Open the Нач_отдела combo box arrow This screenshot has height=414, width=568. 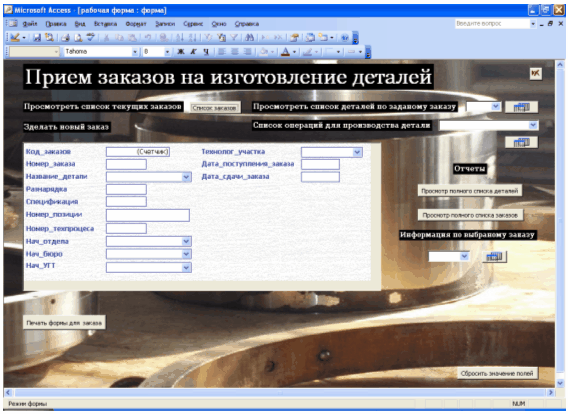[x=186, y=242]
